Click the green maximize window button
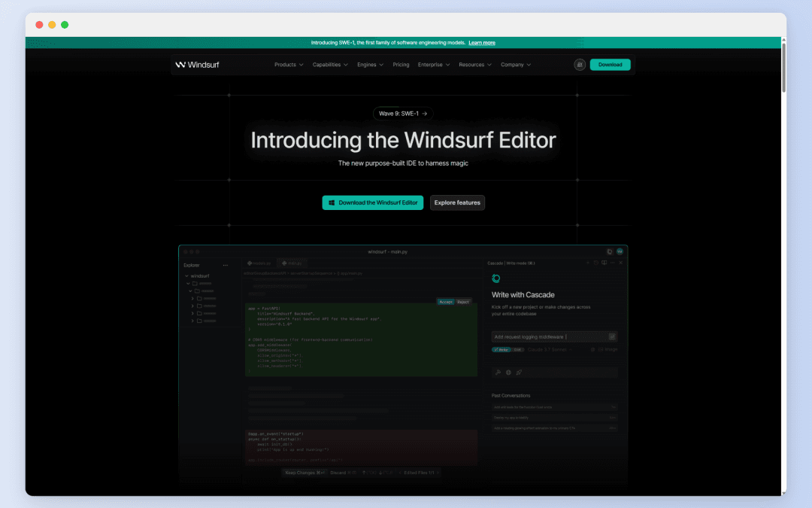This screenshot has height=508, width=812. 65,25
